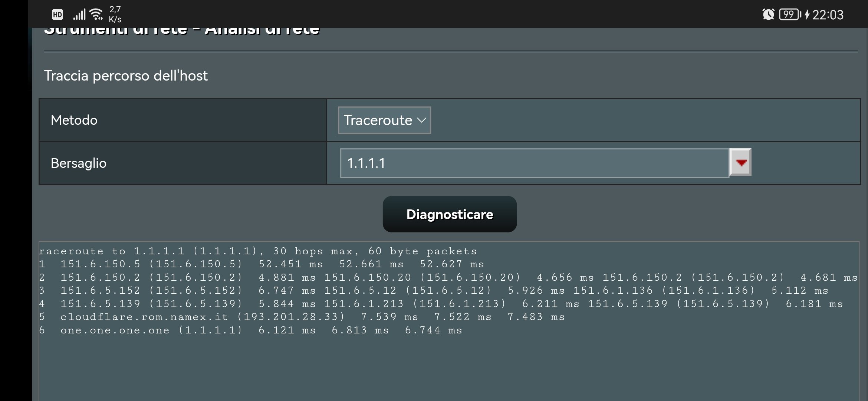868x401 pixels.
Task: Tap the charging lightning bolt icon
Action: pos(806,14)
